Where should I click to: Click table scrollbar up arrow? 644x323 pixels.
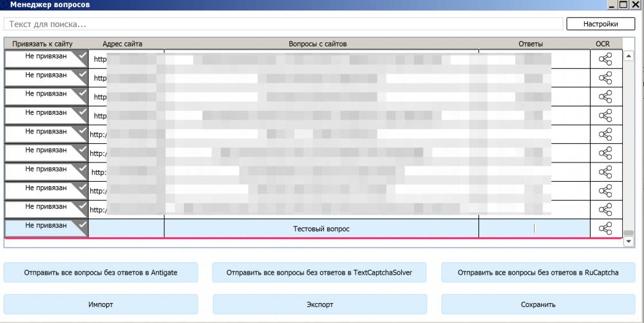click(x=629, y=55)
